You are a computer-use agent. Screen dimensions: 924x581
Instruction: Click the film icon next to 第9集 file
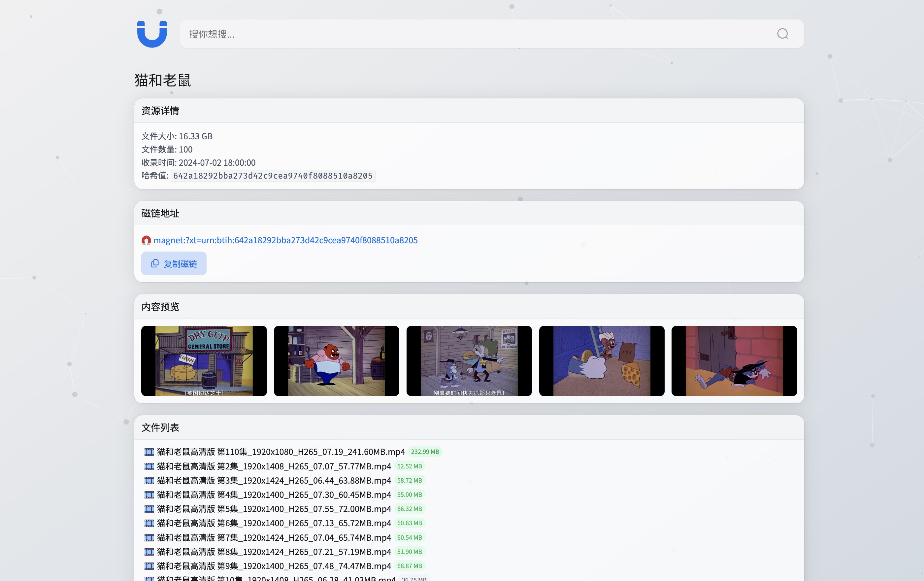[149, 566]
